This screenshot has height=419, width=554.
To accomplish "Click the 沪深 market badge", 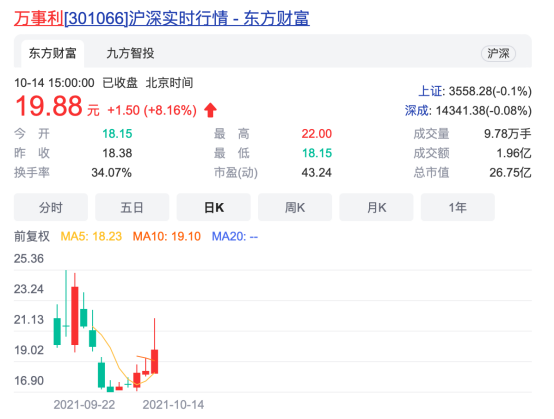I will pos(498,53).
